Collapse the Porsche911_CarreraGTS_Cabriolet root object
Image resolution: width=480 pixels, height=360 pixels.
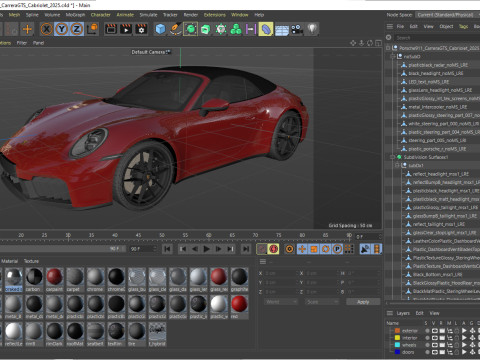coord(388,48)
